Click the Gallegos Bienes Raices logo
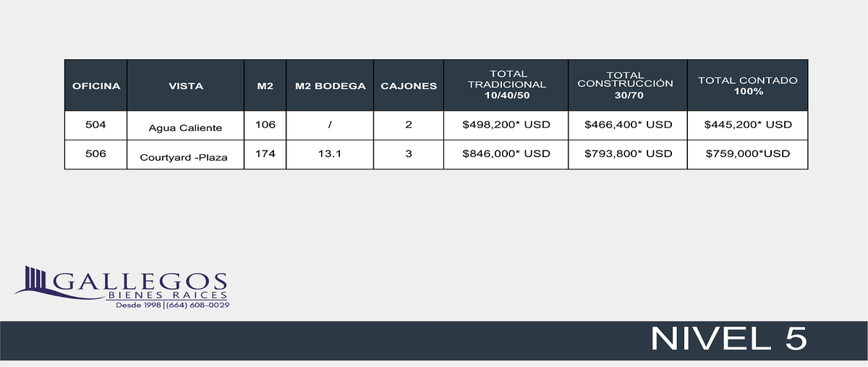The width and height of the screenshot is (868, 367). [x=122, y=287]
